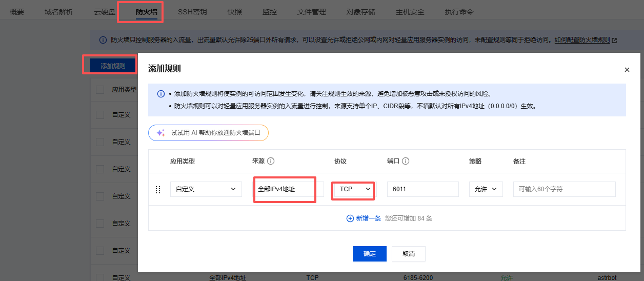The width and height of the screenshot is (644, 281).
Task: Check the fourth 自定义 row checkbox
Action: [x=100, y=196]
